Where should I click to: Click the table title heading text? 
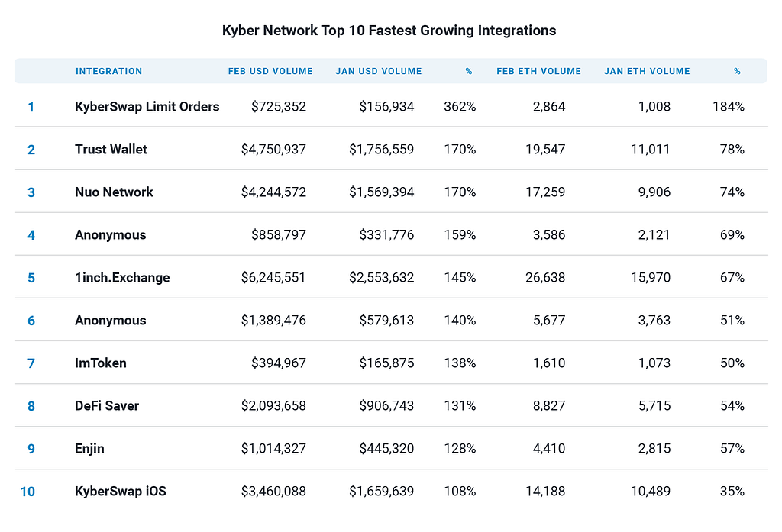pos(389,31)
